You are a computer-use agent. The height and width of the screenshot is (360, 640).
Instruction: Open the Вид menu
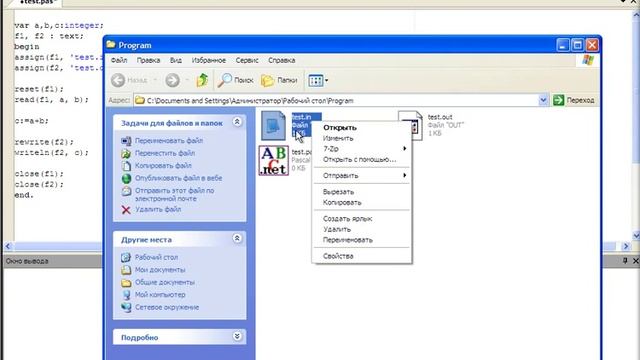[176, 60]
